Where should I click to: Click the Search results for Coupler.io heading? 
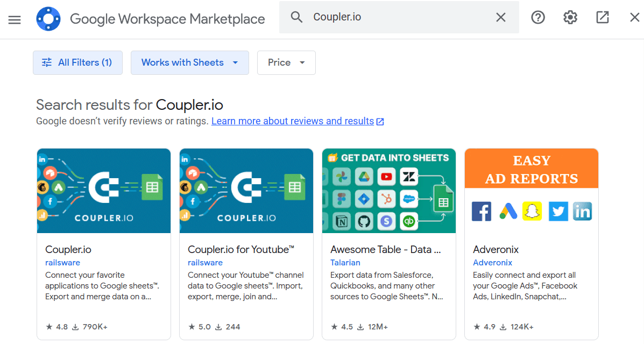coord(129,105)
